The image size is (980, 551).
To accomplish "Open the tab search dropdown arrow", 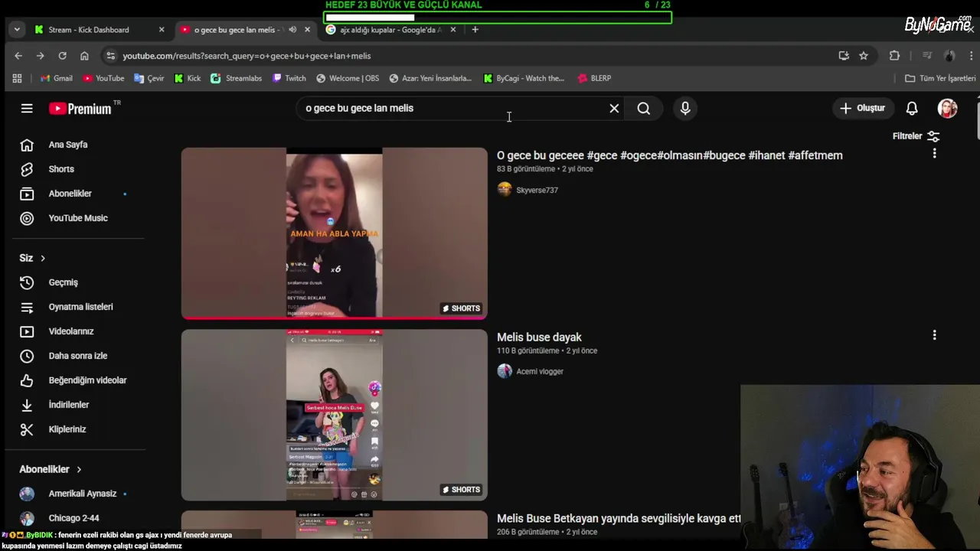I will [x=17, y=30].
